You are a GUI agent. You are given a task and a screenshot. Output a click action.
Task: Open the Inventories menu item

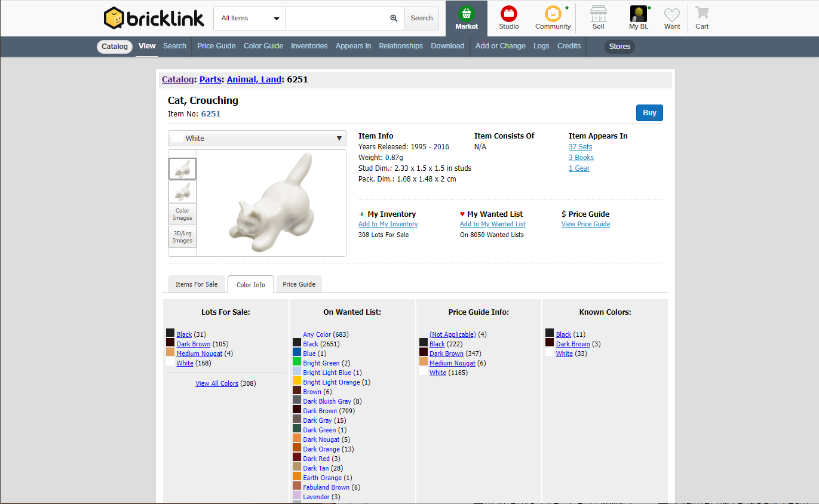309,46
